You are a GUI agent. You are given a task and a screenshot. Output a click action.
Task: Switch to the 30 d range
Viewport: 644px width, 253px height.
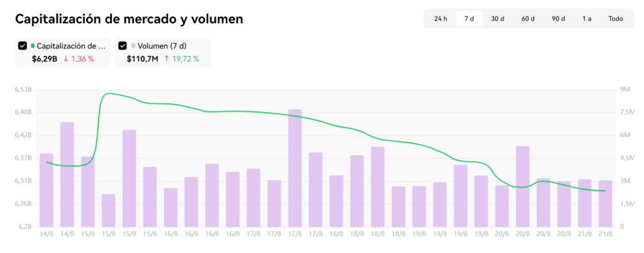click(497, 18)
